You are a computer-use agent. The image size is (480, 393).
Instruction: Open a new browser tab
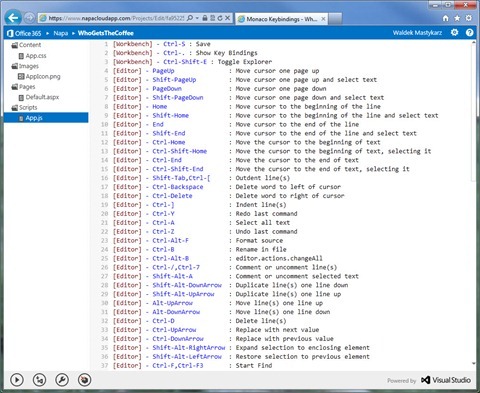[x=335, y=19]
